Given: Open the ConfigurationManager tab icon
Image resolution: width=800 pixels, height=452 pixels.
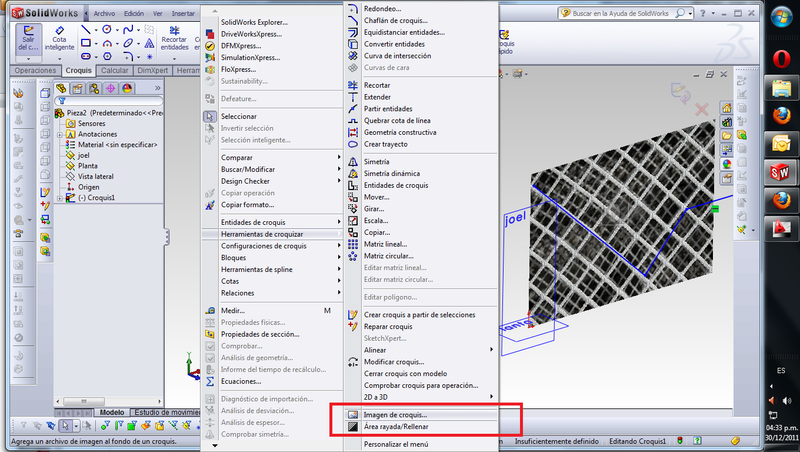Looking at the screenshot, I should pyautogui.click(x=94, y=88).
